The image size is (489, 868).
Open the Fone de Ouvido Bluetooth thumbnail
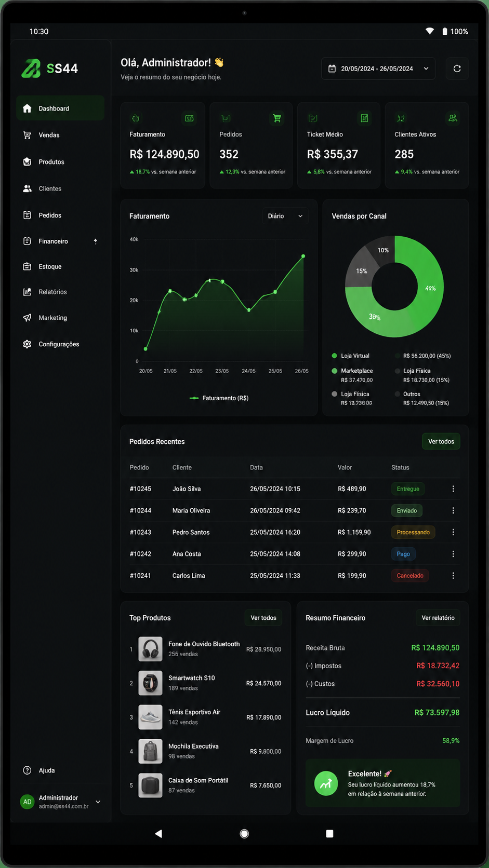(150, 649)
